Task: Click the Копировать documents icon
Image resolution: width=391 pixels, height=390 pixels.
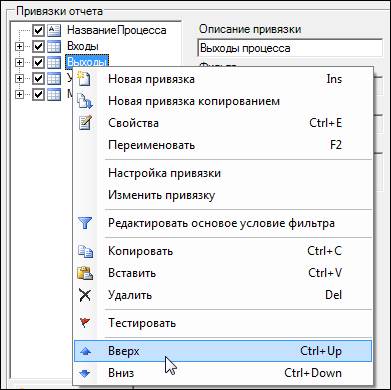Action: (85, 251)
